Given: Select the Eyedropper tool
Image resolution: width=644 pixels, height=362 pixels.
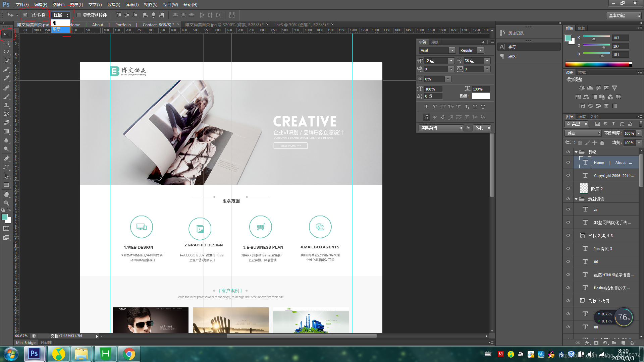Looking at the screenshot, I should (6, 78).
